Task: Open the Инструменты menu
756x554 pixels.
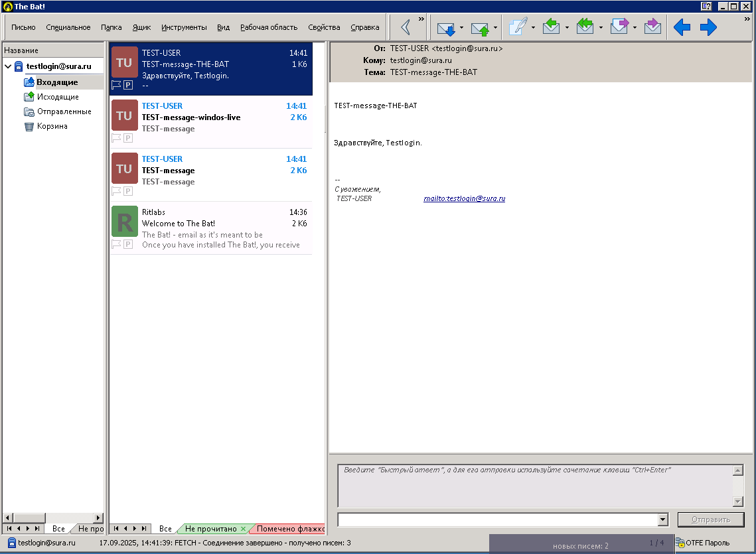Action: point(184,27)
